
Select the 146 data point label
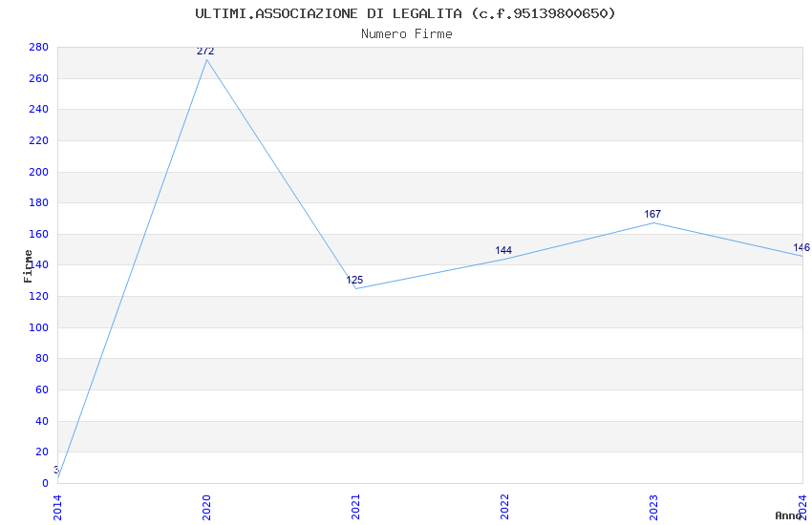(x=801, y=247)
